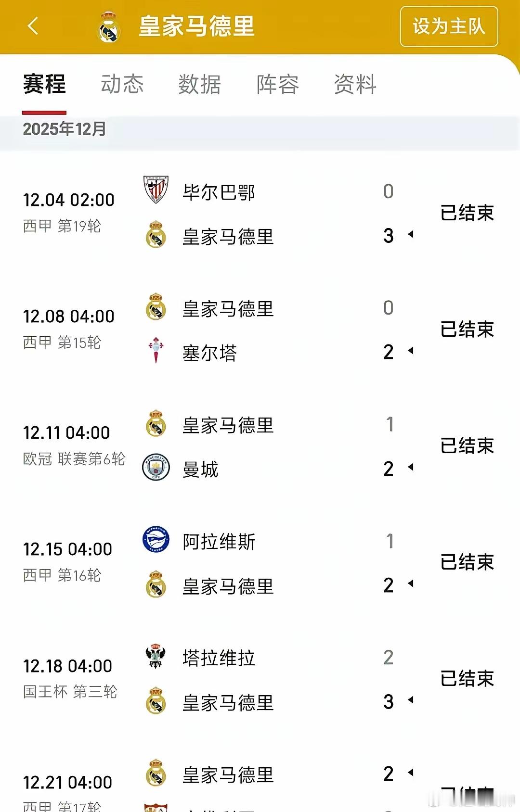Image resolution: width=520 pixels, height=812 pixels.
Task: Open Manchester City club crest
Action: 156,467
